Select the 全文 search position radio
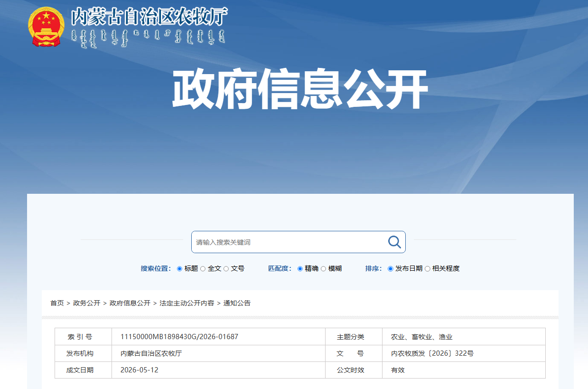 coord(203,269)
